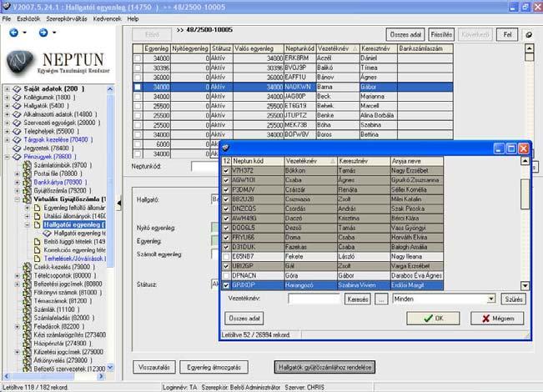Click the Telephelyek node icon
The image size is (543, 392).
(x=17, y=132)
